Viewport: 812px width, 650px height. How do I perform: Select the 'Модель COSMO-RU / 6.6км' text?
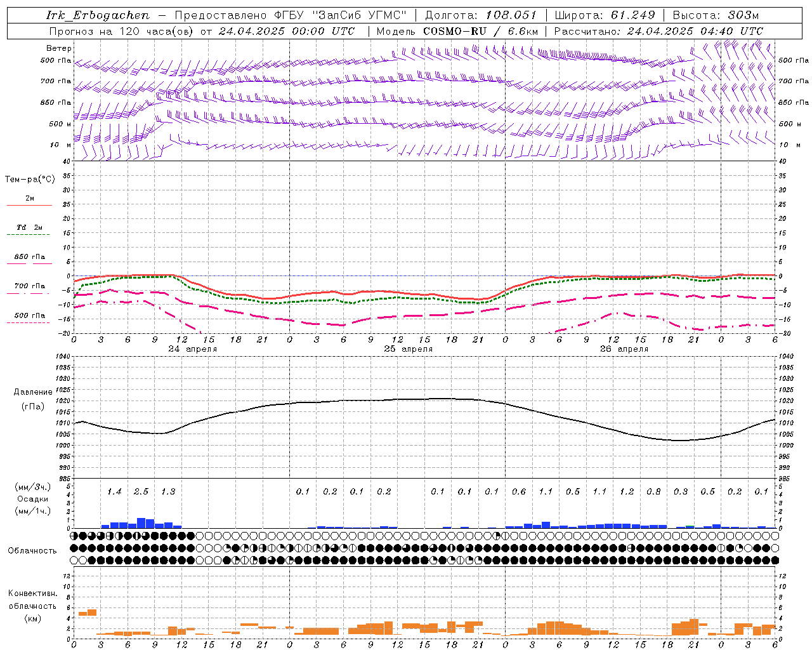[x=457, y=31]
